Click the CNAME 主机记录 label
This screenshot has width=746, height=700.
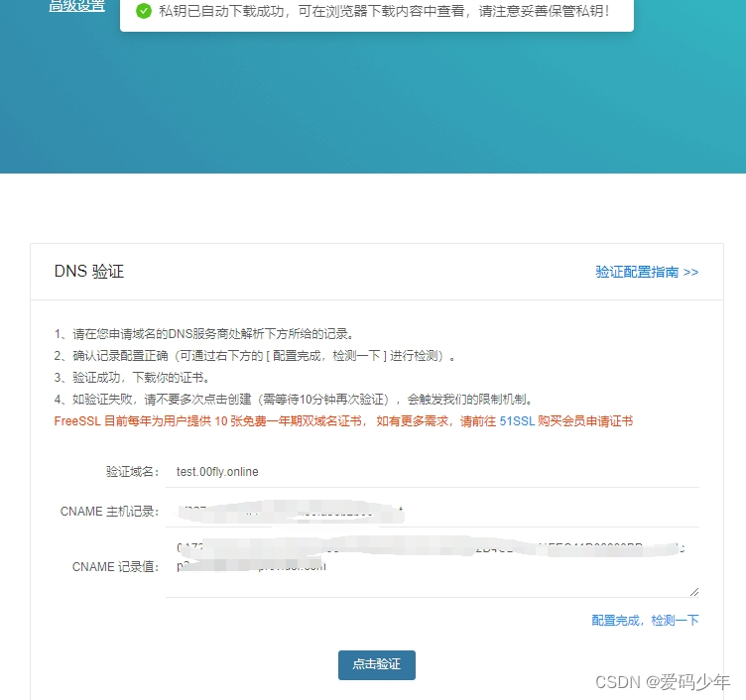pos(109,512)
